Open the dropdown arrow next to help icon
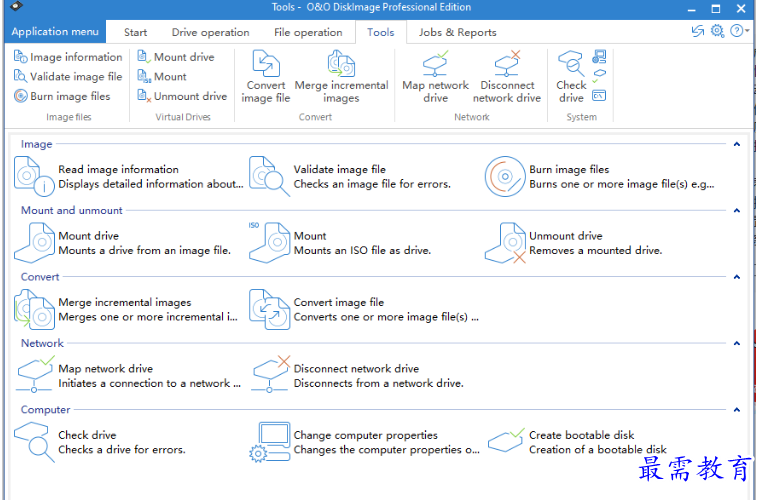Viewport: 760px width, 500px height. (x=747, y=31)
